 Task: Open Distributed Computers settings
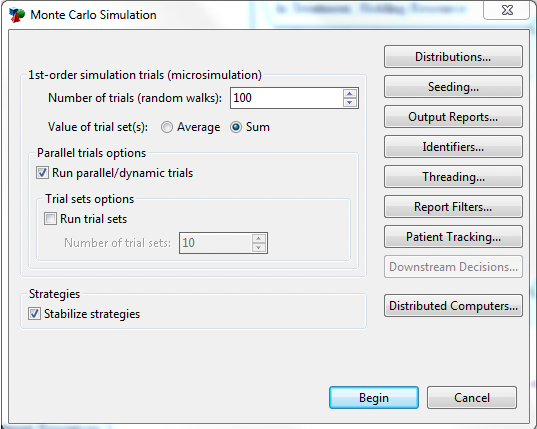click(x=453, y=305)
